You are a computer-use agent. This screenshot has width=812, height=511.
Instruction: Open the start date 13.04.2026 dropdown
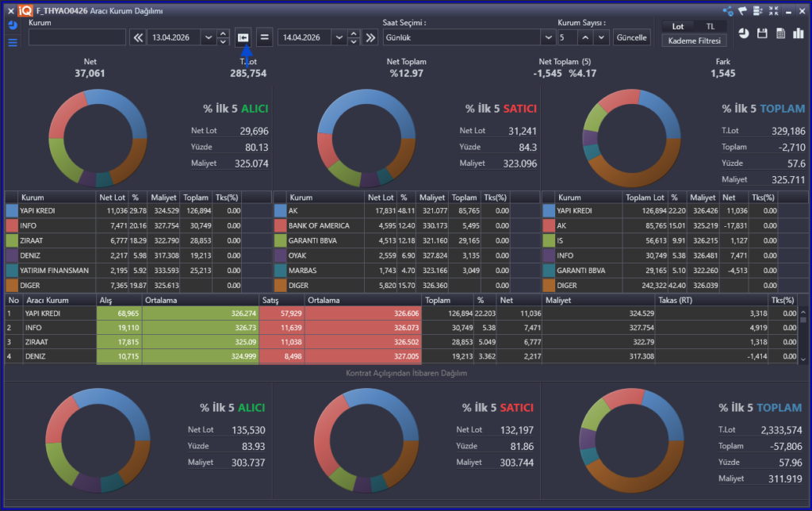209,37
